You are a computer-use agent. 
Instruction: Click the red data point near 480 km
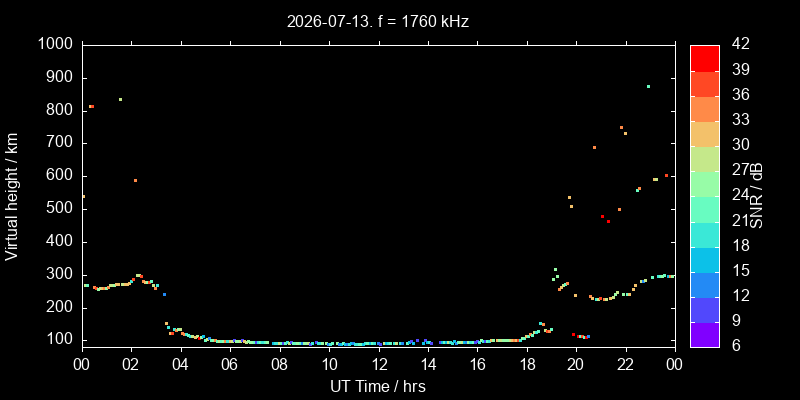tap(602, 216)
